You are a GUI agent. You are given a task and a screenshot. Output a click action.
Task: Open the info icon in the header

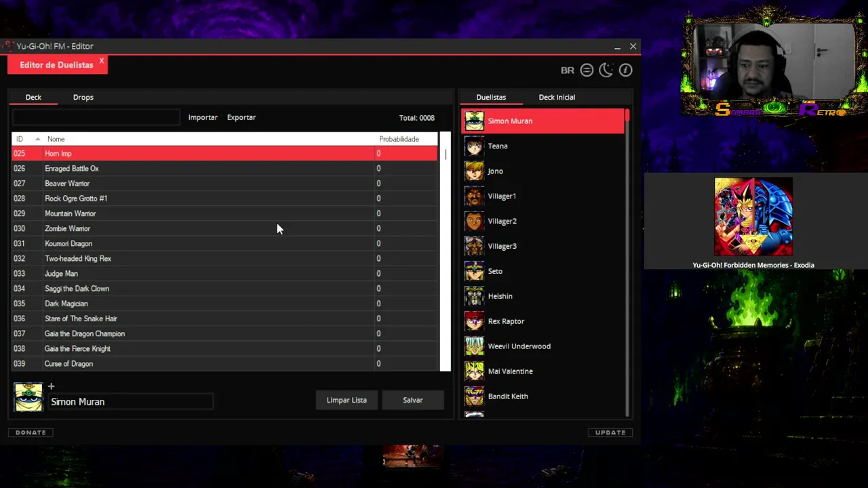(x=625, y=70)
